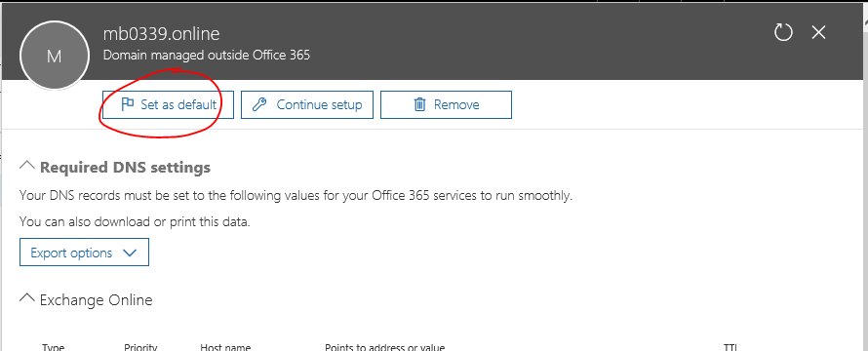Click the Remove domain button
The image size is (868, 351).
pos(446,104)
